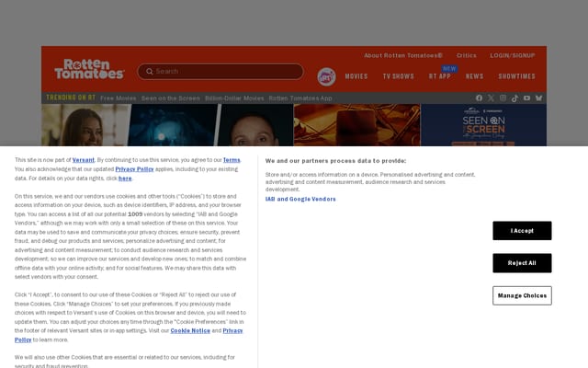Open the SHOWTIMES menu item
Image resolution: width=588 pixels, height=368 pixels.
[516, 76]
